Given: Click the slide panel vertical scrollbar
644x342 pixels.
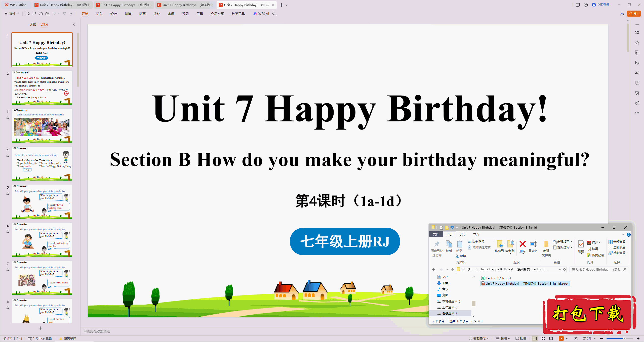Looking at the screenshot, I should 78,60.
